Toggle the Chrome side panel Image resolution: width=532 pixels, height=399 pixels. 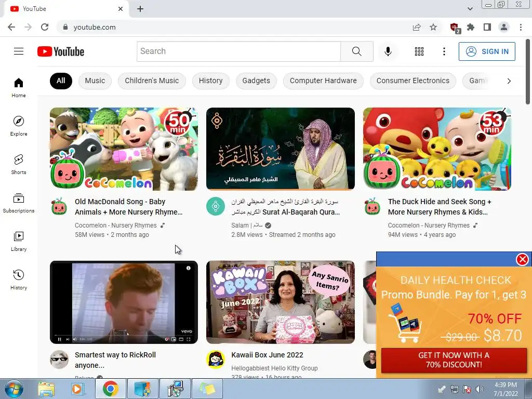point(487,27)
